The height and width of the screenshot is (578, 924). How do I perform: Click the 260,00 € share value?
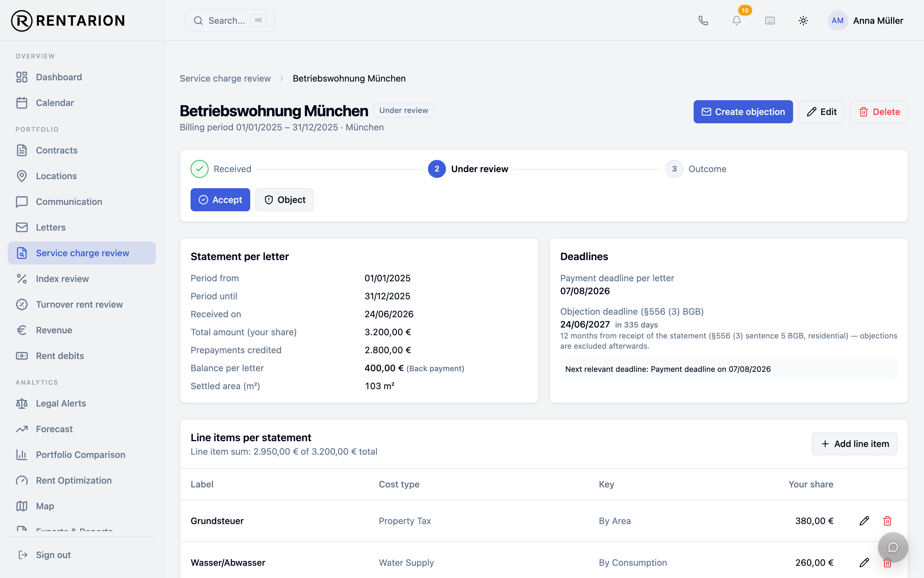(814, 562)
